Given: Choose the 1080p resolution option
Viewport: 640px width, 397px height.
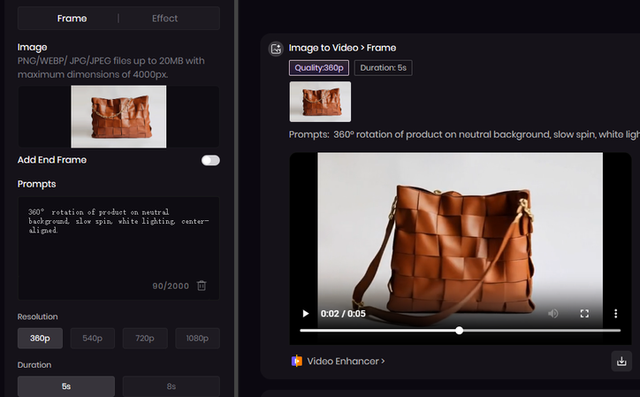Looking at the screenshot, I should (x=198, y=338).
